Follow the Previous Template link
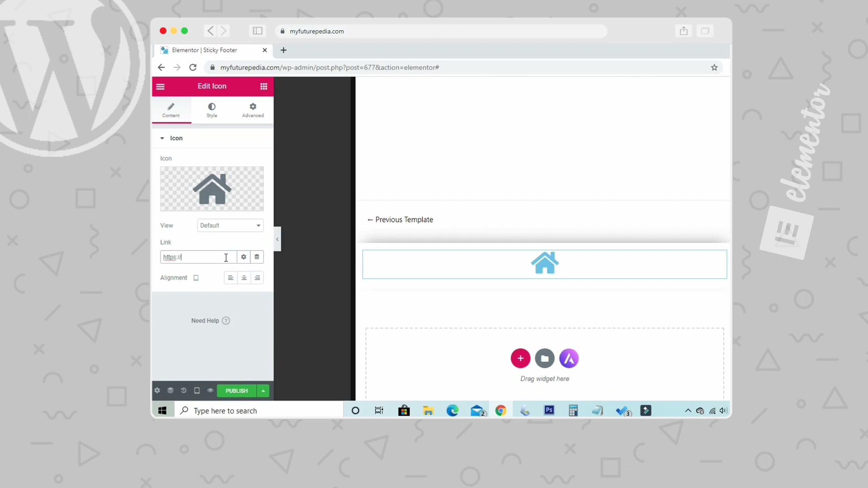The image size is (868, 488). [x=400, y=220]
